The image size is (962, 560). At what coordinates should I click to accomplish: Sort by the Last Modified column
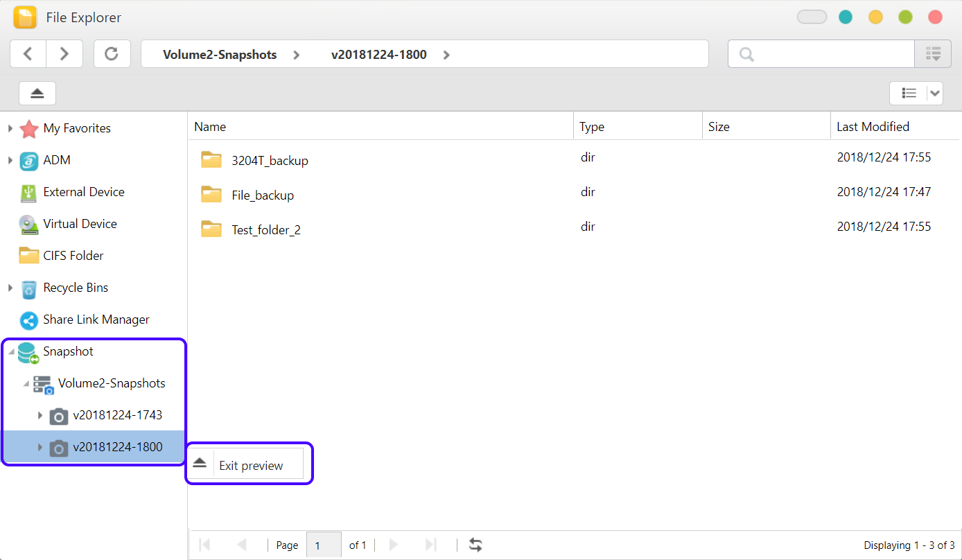(x=873, y=127)
